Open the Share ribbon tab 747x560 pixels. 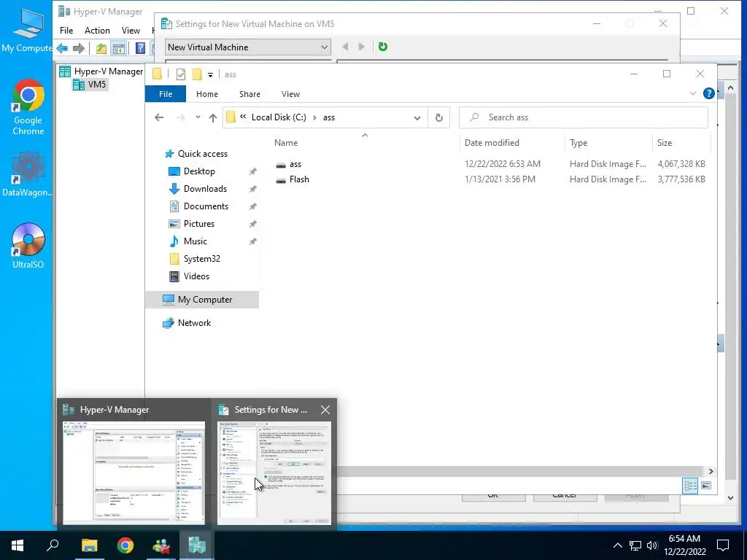click(x=249, y=94)
